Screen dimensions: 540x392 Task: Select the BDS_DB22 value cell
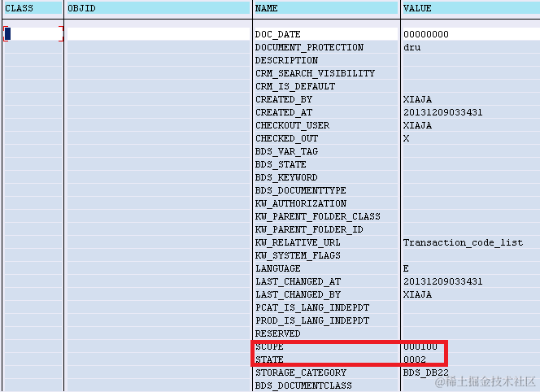pos(471,372)
